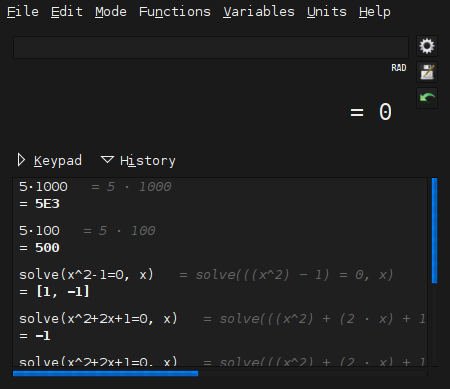Click the vertical history scrollbar
The width and height of the screenshot is (450, 389).
click(x=434, y=231)
